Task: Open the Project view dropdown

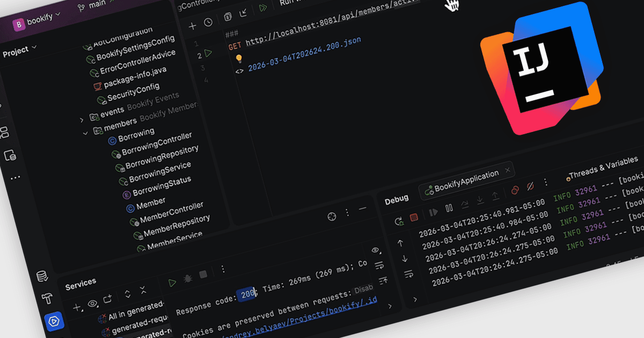Action: 20,52
